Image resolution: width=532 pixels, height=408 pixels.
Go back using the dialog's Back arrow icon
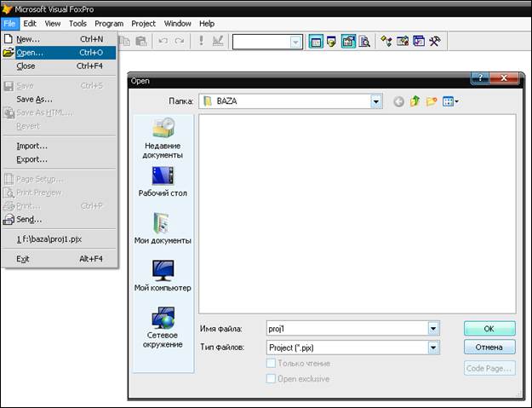coord(398,101)
